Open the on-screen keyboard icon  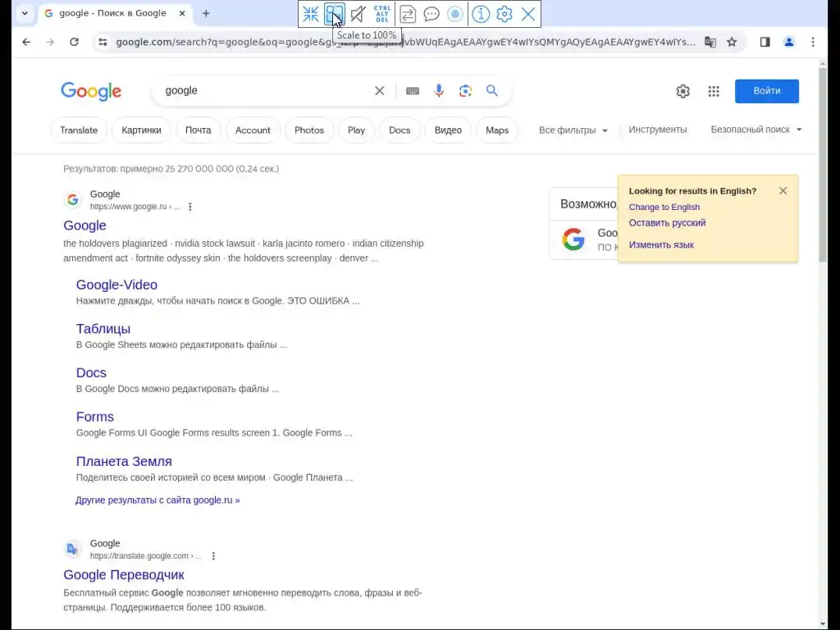(x=413, y=91)
